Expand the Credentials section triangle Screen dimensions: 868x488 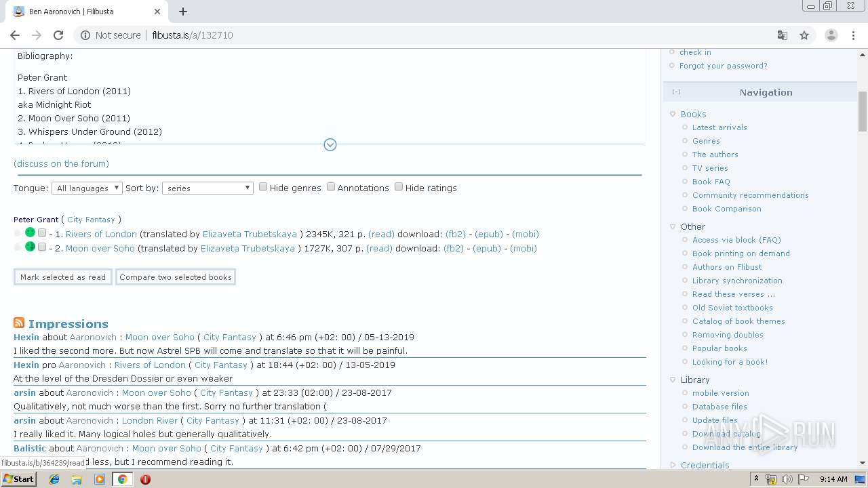click(x=673, y=465)
